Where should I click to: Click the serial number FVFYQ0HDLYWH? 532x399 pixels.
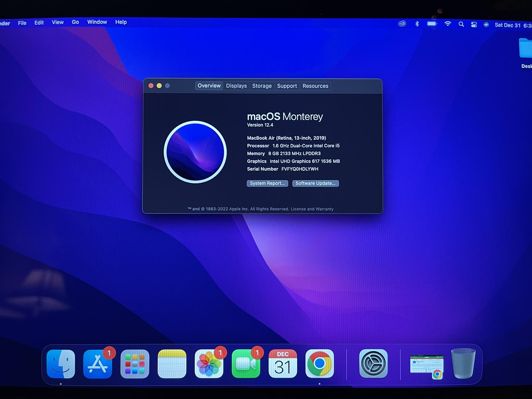click(x=300, y=169)
